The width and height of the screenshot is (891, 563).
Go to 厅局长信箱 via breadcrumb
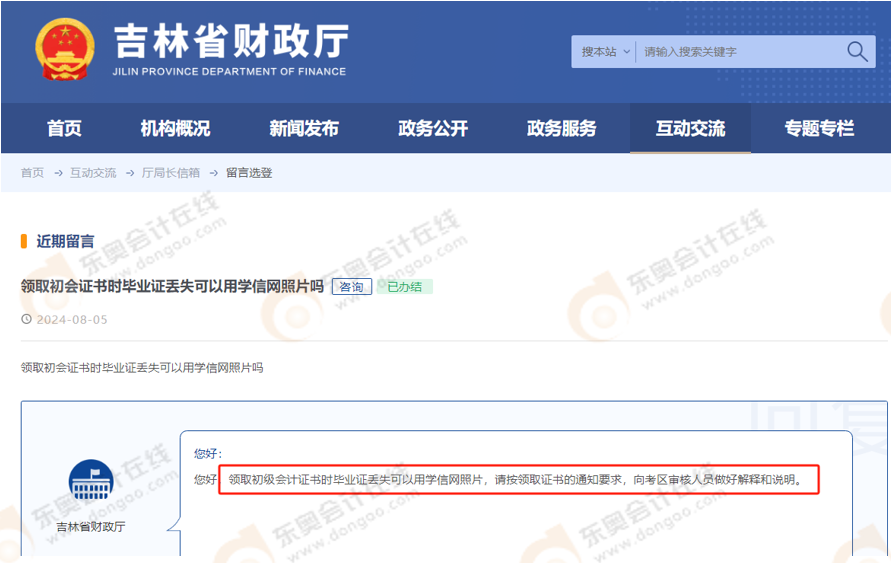(x=171, y=173)
